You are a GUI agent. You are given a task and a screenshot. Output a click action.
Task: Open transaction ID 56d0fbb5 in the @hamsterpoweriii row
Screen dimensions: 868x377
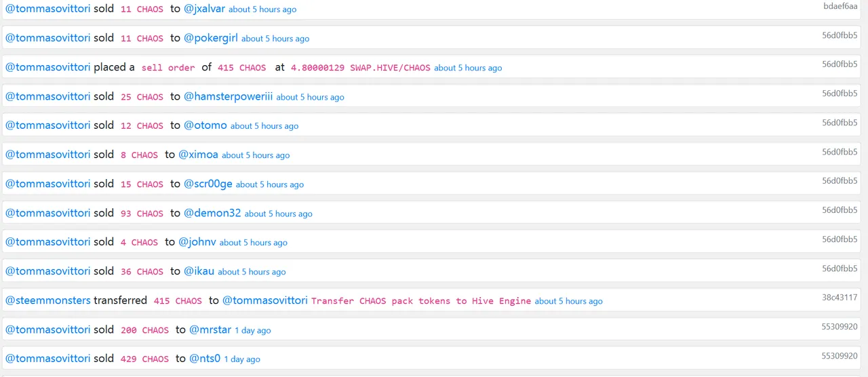pyautogui.click(x=840, y=94)
